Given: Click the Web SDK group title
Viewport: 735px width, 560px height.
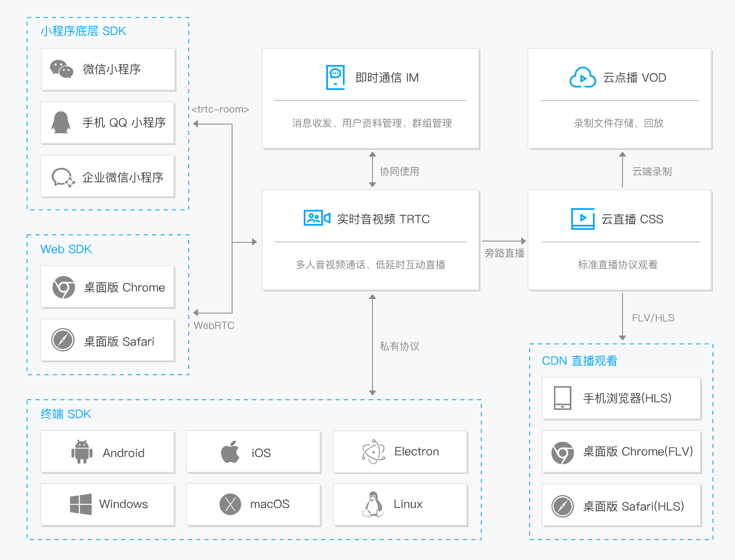Looking at the screenshot, I should point(66,249).
